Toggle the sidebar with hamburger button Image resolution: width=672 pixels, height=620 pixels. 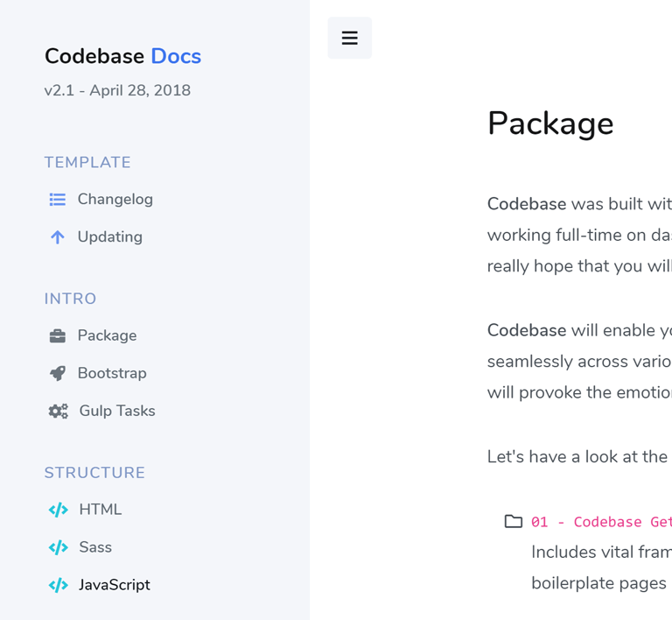(x=349, y=38)
